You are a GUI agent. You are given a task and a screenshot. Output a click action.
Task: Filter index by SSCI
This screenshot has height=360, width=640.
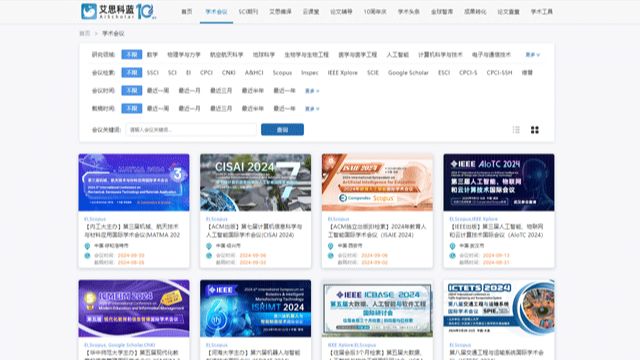tap(153, 73)
